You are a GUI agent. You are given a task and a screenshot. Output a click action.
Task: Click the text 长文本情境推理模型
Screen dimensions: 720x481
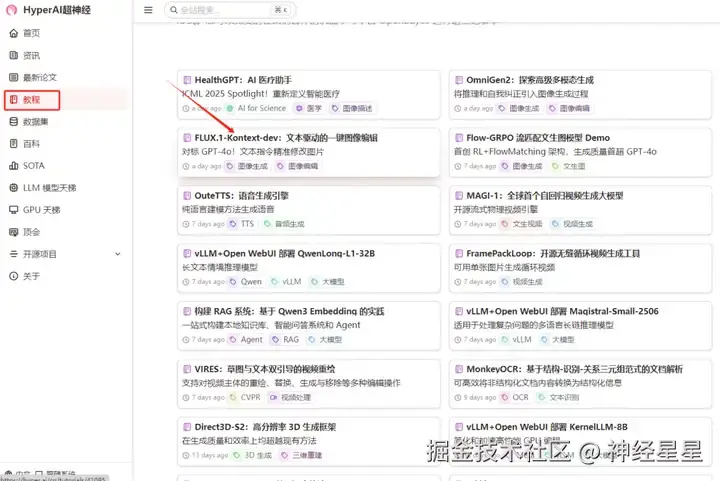pos(220,267)
